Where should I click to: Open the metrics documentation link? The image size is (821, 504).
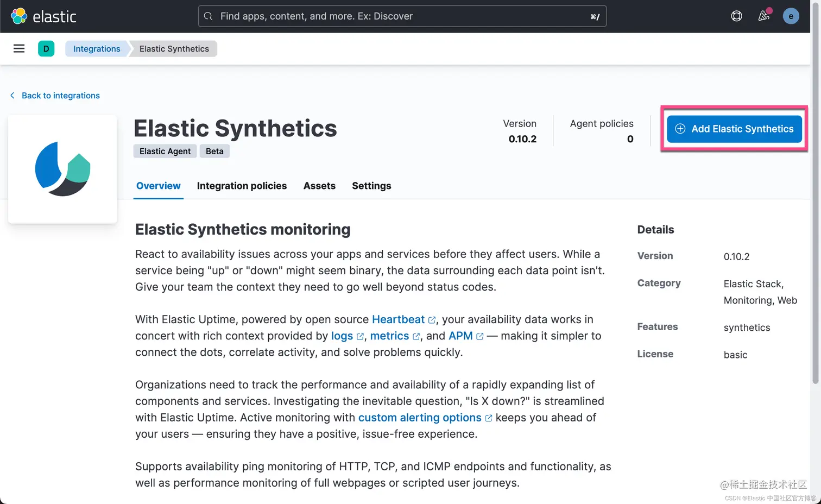tap(395, 336)
